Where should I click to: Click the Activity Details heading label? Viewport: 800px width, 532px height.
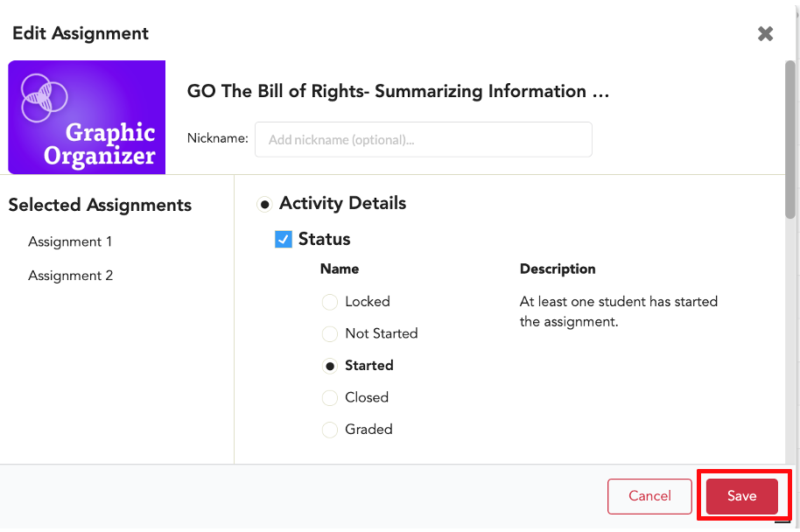coord(342,204)
